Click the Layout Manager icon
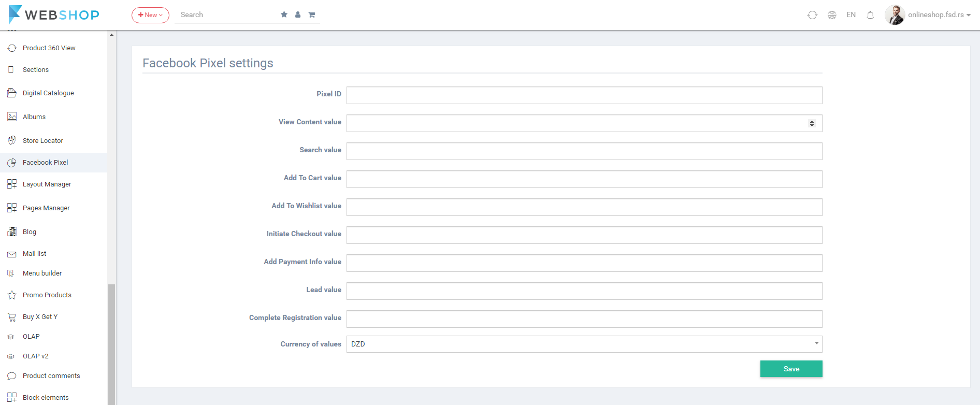The image size is (980, 405). click(x=12, y=184)
